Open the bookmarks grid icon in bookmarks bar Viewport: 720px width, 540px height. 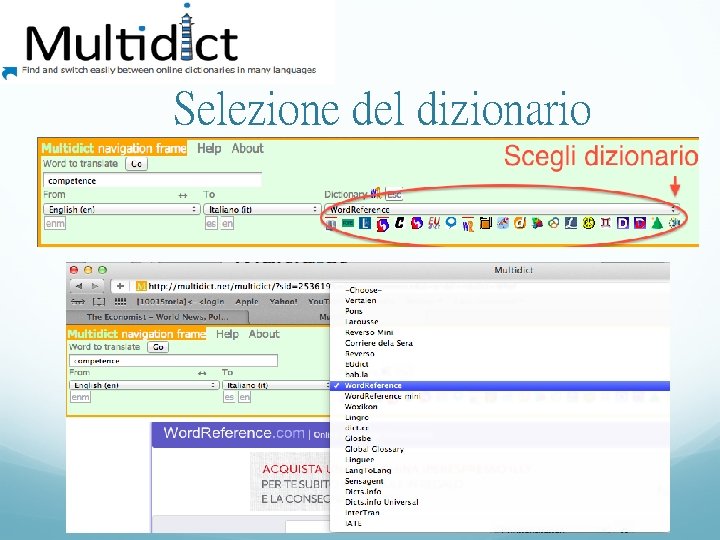pyautogui.click(x=120, y=302)
